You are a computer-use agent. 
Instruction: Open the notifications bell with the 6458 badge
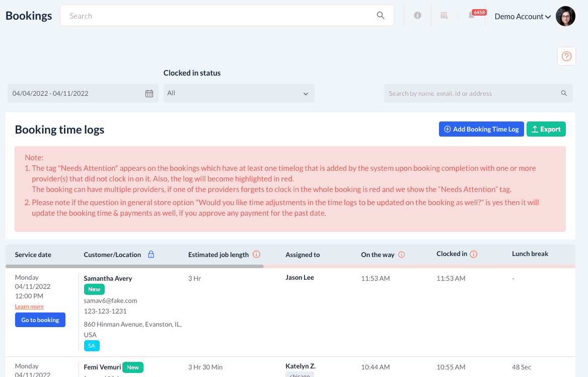471,16
